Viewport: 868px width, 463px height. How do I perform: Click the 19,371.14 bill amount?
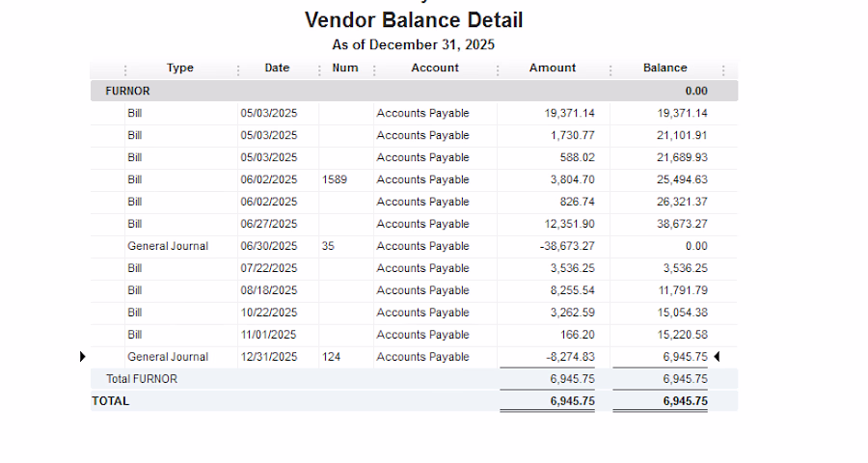[x=569, y=114]
